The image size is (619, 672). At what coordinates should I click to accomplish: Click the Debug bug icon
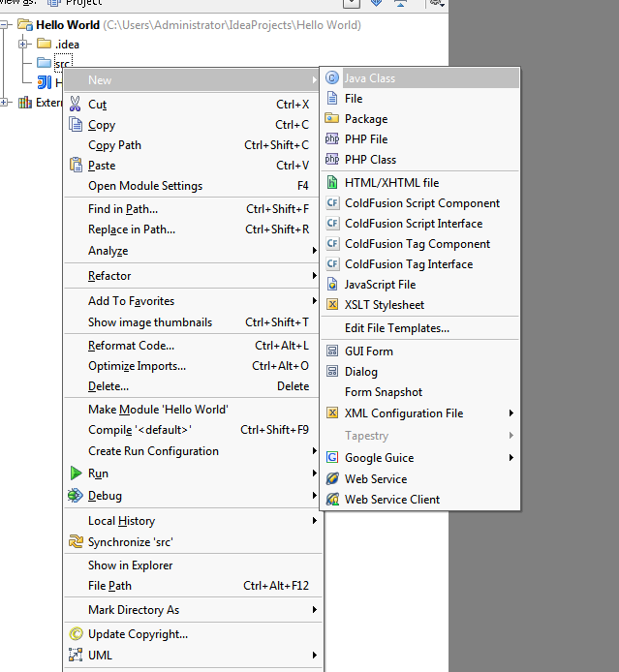tap(75, 496)
